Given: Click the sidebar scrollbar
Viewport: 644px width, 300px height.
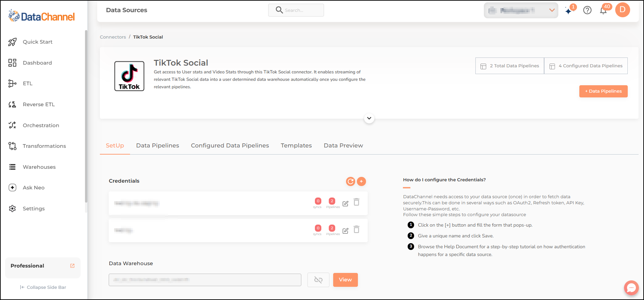Looking at the screenshot, I should (86, 117).
